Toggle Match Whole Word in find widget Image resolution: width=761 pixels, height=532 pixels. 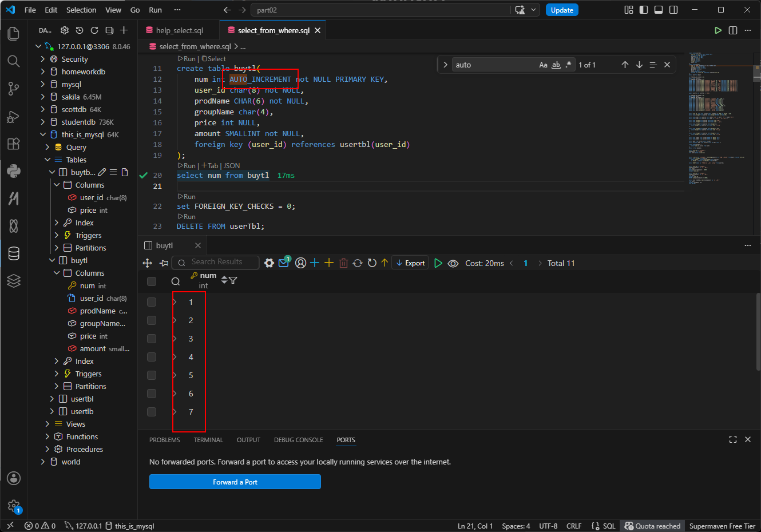coord(556,65)
